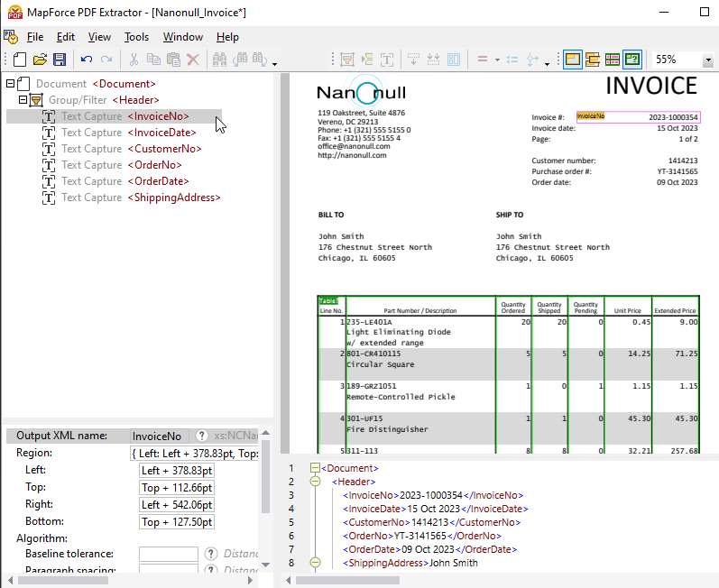Image resolution: width=719 pixels, height=588 pixels.
Task: Click the help icon beside Output XML name
Action: click(202, 436)
